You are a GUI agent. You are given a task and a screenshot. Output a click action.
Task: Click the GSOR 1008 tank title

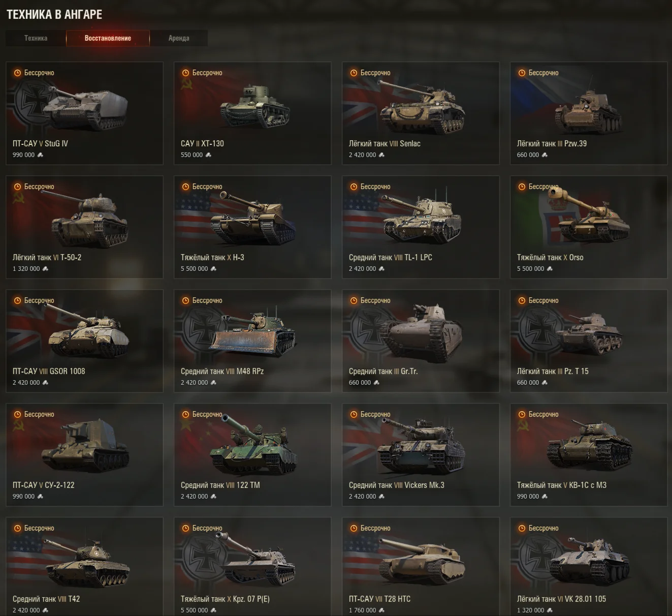click(x=67, y=371)
